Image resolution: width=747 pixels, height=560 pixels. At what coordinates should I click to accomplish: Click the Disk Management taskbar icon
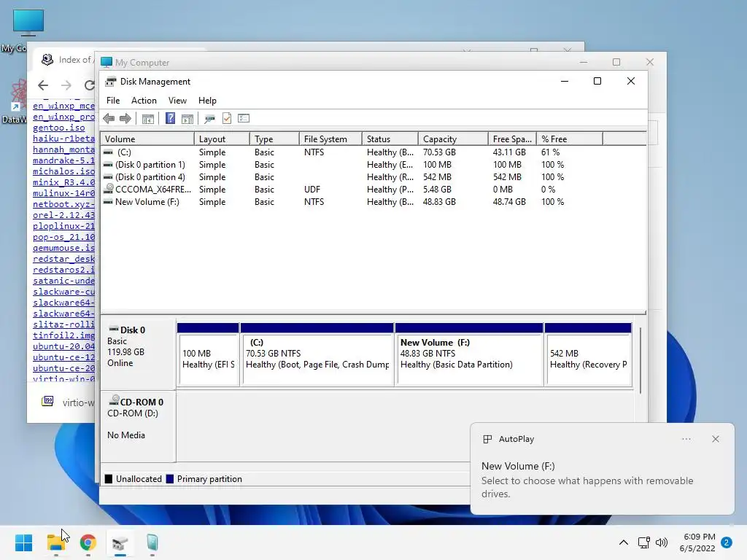pyautogui.click(x=120, y=542)
